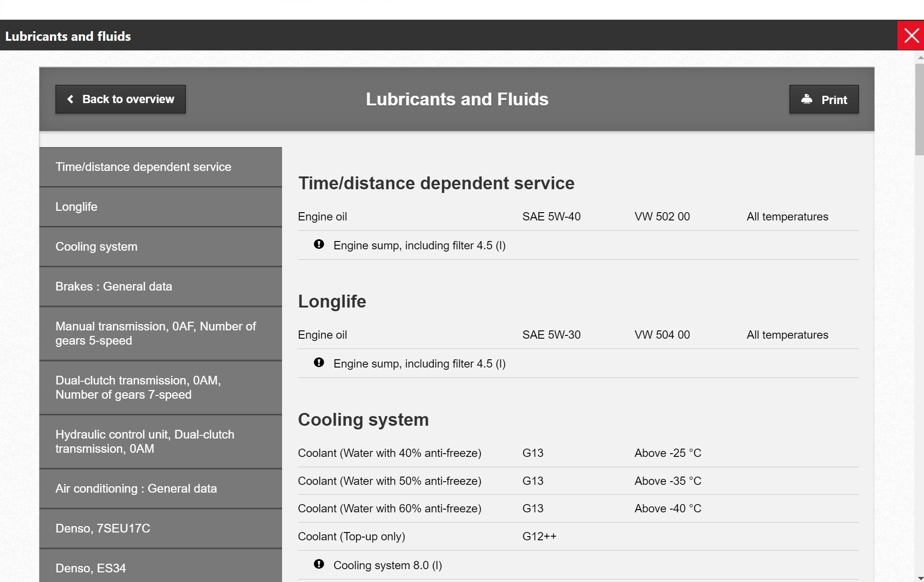Select Longlife in the sidebar
This screenshot has width=924, height=582.
[161, 207]
